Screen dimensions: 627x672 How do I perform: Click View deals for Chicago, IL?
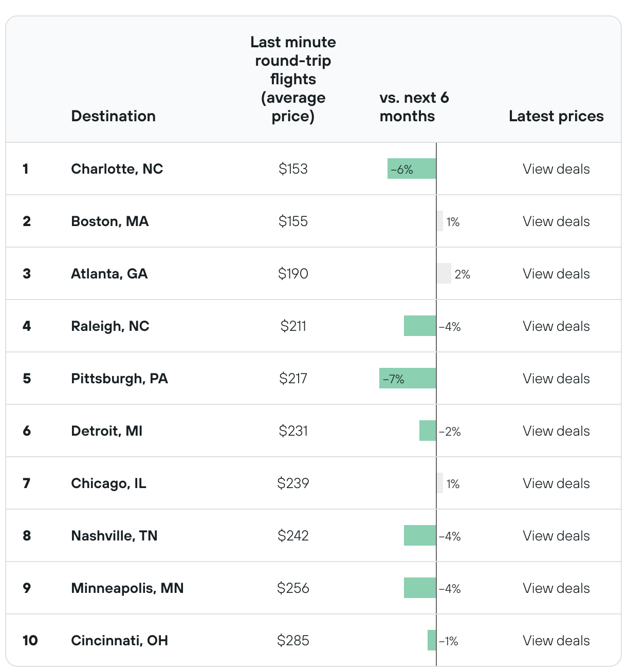click(556, 483)
